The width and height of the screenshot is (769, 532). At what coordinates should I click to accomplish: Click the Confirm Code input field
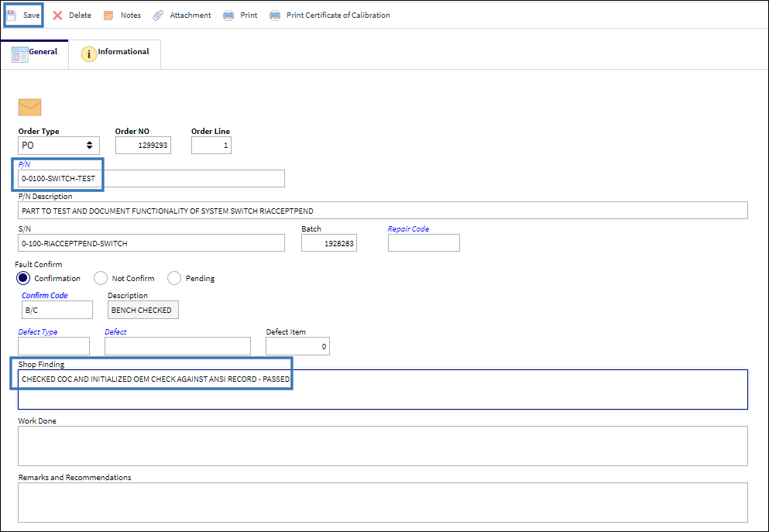coord(57,310)
